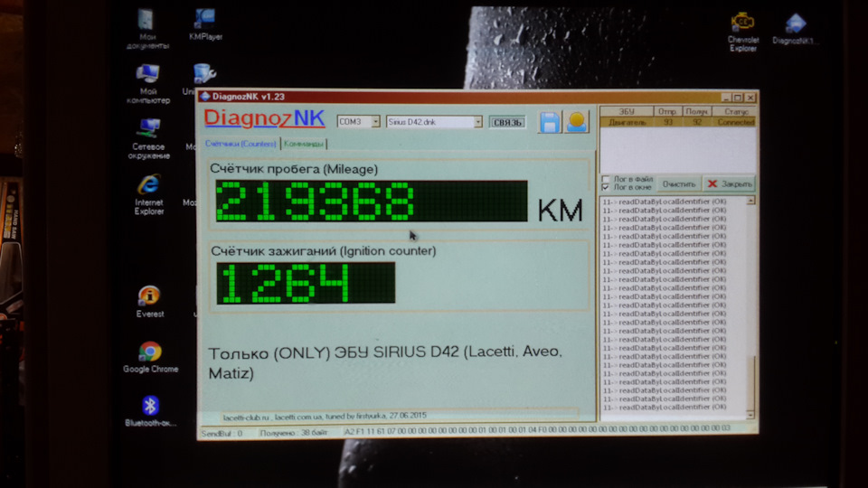
Task: Click the Закрыть button with red X
Action: (x=730, y=183)
